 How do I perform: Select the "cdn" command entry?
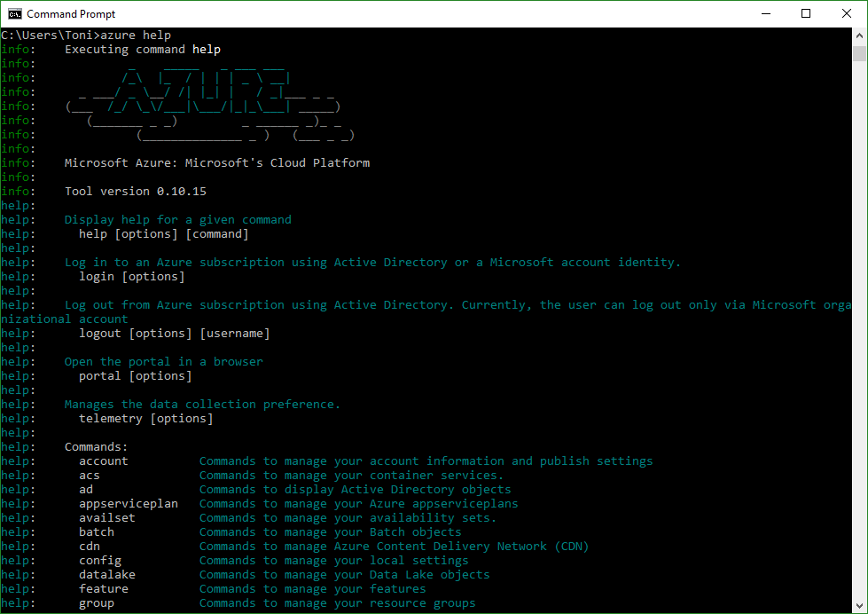click(89, 546)
